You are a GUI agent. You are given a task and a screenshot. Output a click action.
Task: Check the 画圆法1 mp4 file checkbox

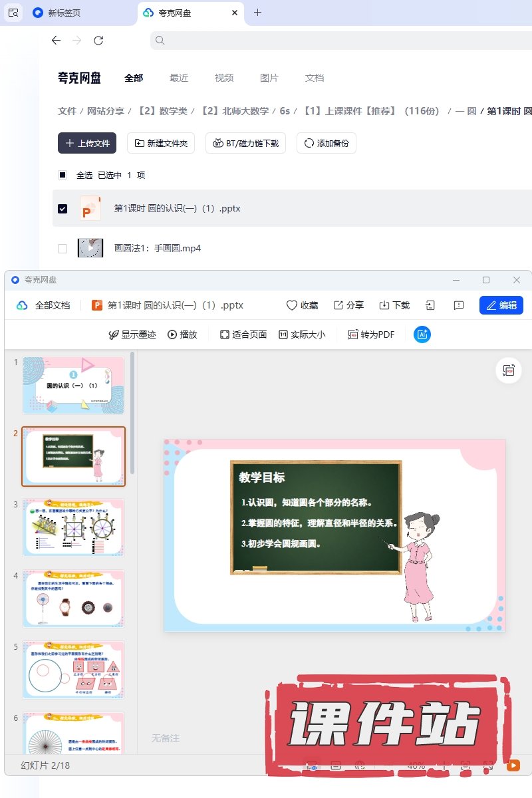pyautogui.click(x=63, y=249)
